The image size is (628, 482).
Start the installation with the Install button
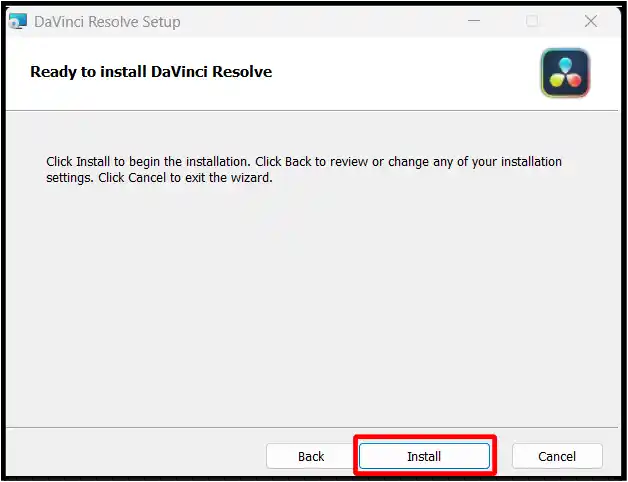click(x=424, y=456)
